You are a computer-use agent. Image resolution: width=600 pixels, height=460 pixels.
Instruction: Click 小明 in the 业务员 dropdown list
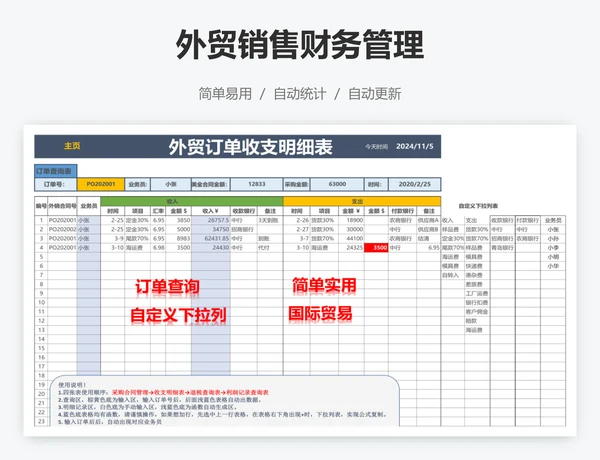(553, 257)
